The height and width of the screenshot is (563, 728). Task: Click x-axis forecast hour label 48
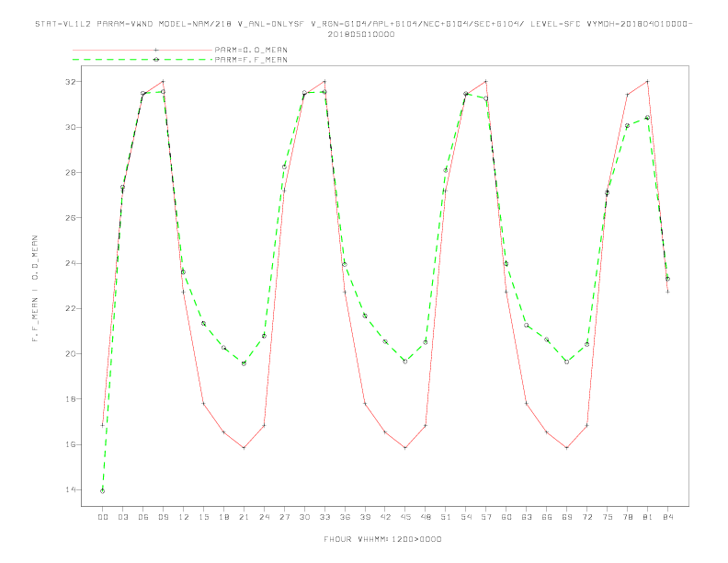pos(426,517)
